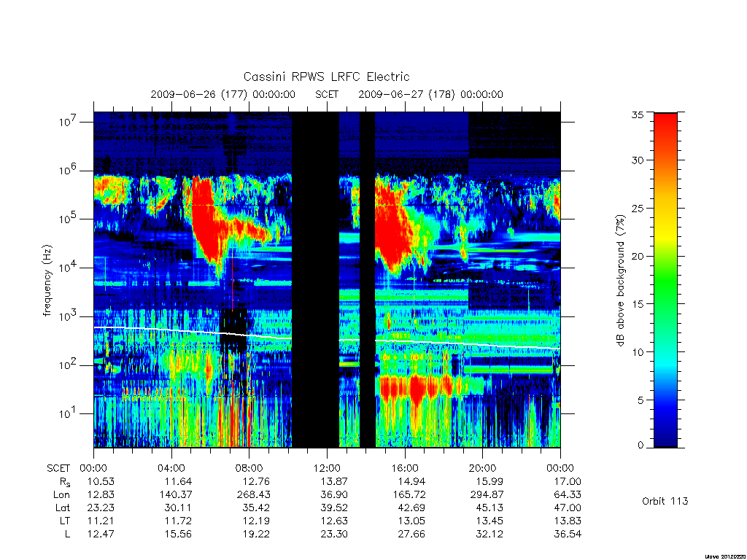This screenshot has height=560, width=747.
Task: Click the 'LT' row label
Action: click(x=65, y=521)
